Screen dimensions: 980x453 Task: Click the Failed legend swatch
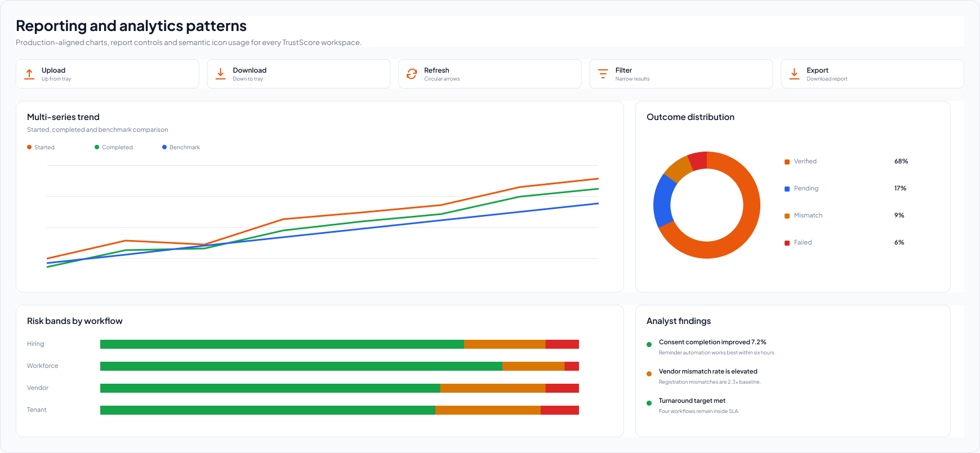pyautogui.click(x=787, y=243)
